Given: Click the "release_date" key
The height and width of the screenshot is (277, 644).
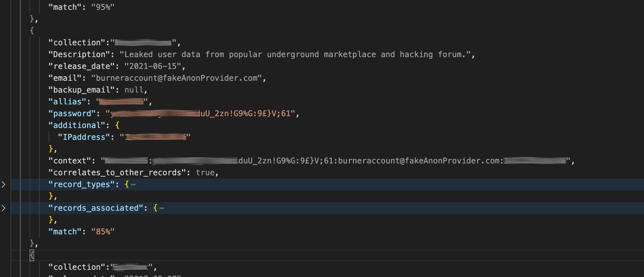Looking at the screenshot, I should pos(81,66).
